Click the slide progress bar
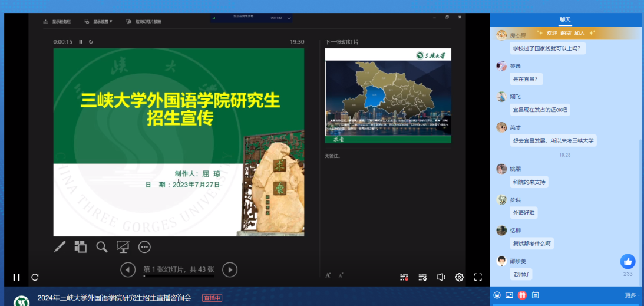This screenshot has width=644, height=306. pos(179,276)
